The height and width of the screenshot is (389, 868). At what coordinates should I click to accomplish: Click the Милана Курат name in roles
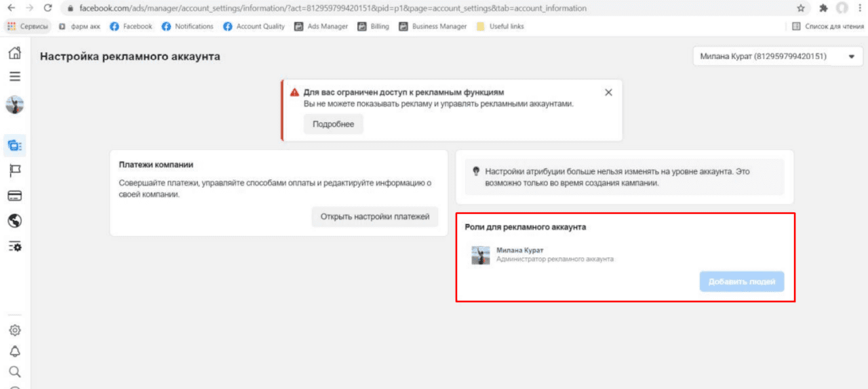[x=520, y=250]
